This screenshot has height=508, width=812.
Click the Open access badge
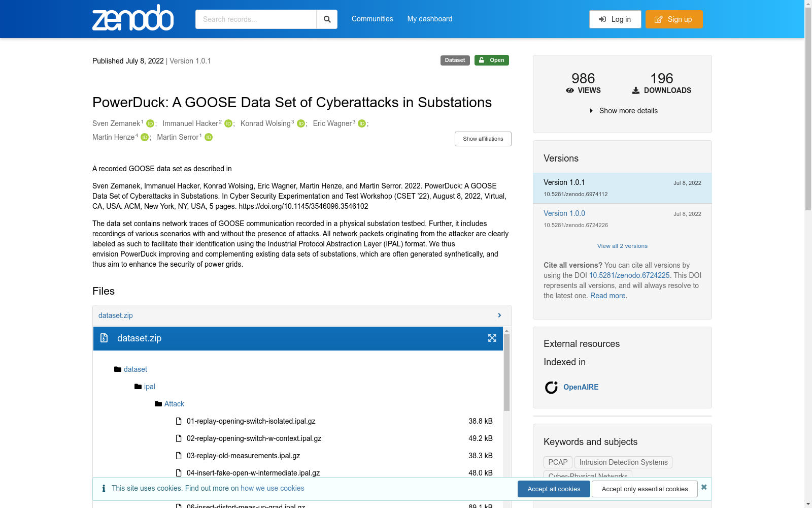(492, 60)
